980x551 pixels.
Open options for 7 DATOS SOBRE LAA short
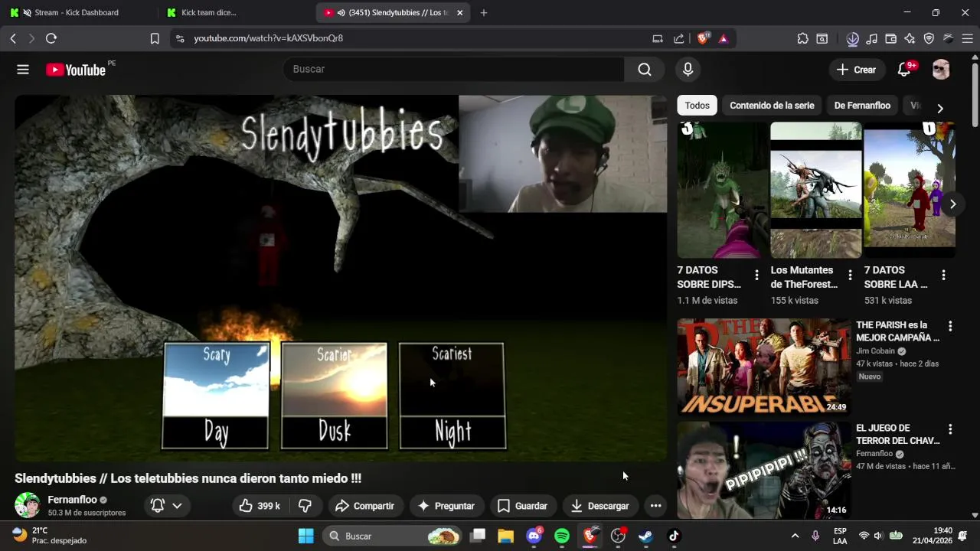(943, 275)
